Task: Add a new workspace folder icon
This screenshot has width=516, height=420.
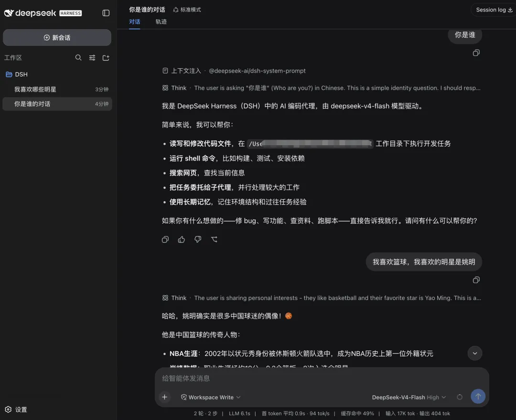Action: [x=106, y=58]
